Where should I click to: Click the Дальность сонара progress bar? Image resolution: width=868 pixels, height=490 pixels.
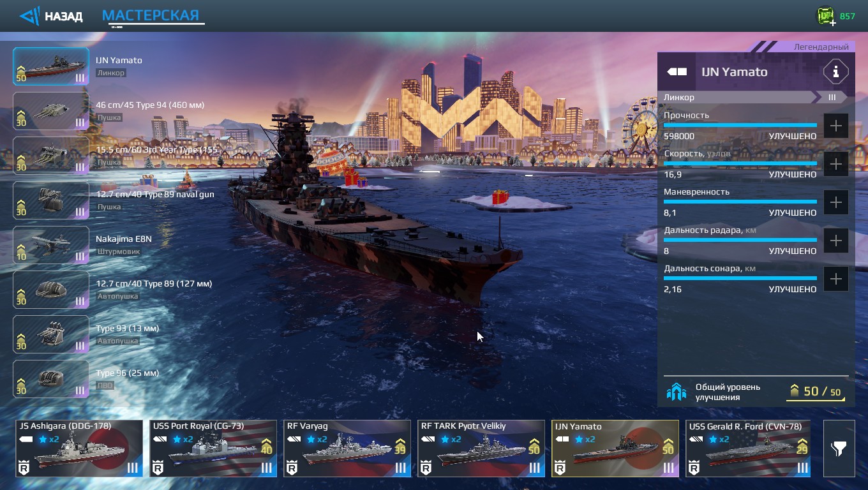tap(740, 278)
